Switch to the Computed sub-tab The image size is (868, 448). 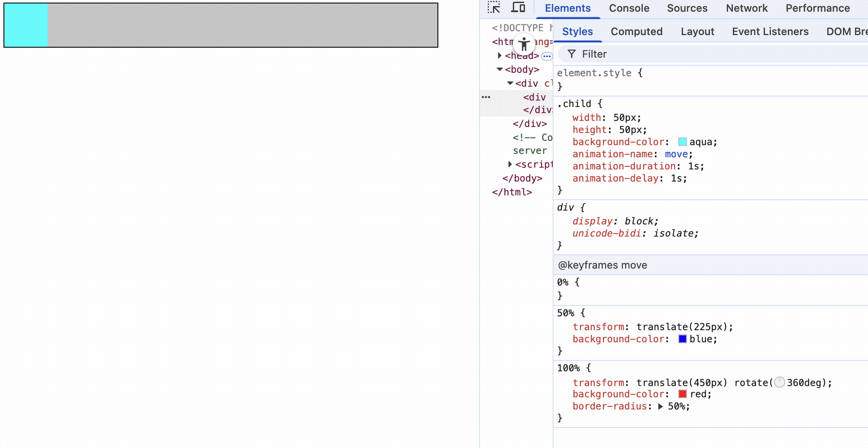pyautogui.click(x=636, y=32)
